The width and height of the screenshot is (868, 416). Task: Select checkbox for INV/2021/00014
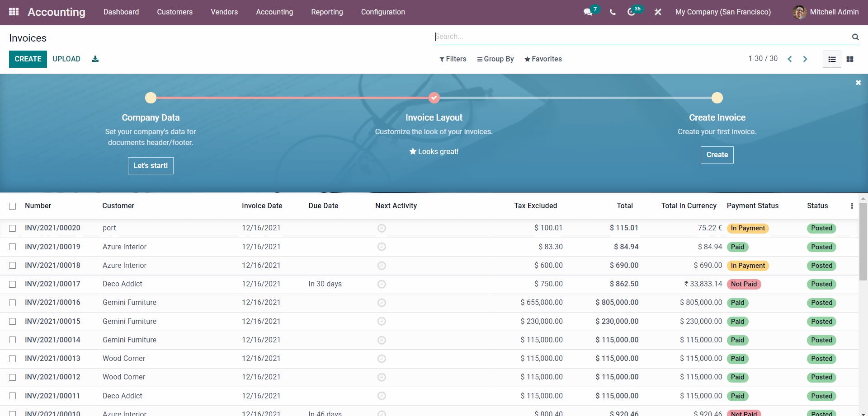(x=13, y=340)
